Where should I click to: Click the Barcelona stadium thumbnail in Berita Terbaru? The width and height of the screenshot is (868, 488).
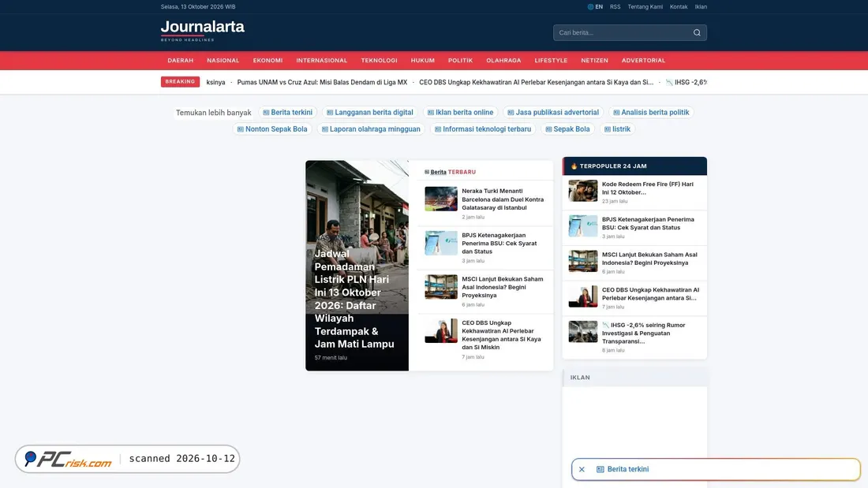coord(441,199)
